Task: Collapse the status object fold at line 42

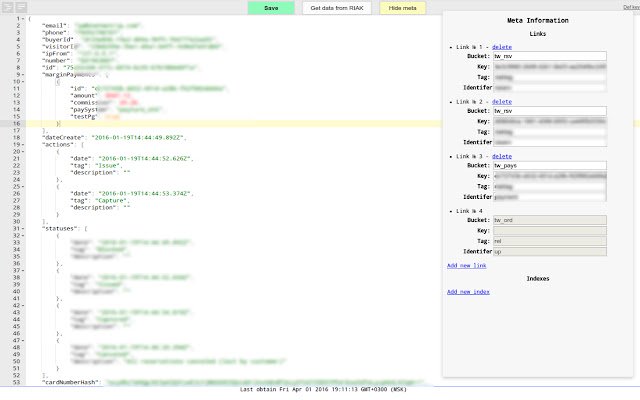Action: tap(23, 305)
